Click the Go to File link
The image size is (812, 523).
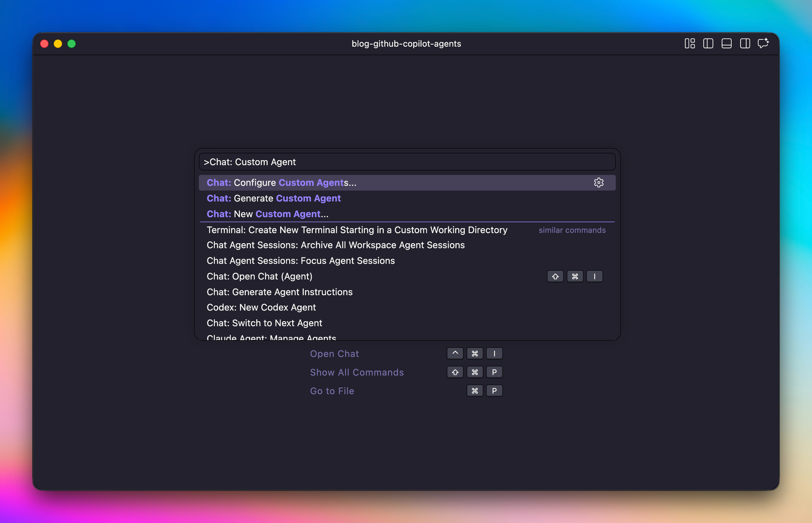pos(332,391)
